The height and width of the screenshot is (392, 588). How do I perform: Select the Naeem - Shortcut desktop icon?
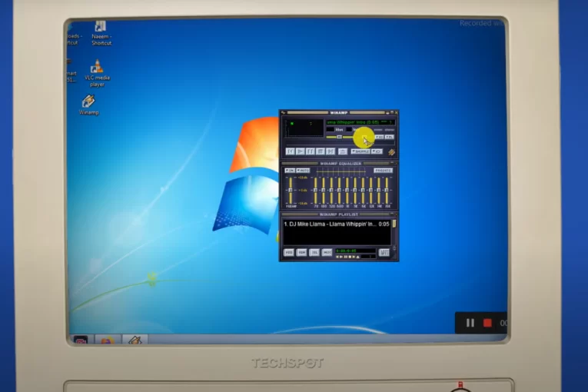(x=101, y=33)
